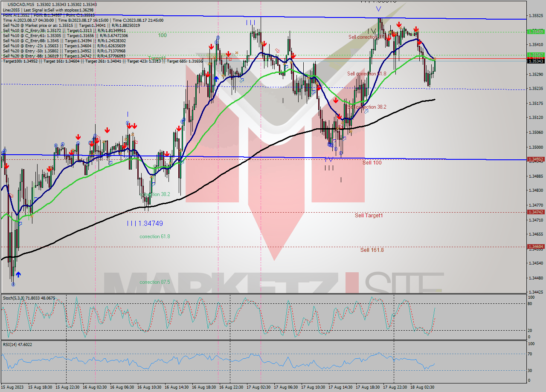This screenshot has width=546, height=392.
Task: Select the red sell arrow at the chart's highest peak
Action: click(399, 24)
